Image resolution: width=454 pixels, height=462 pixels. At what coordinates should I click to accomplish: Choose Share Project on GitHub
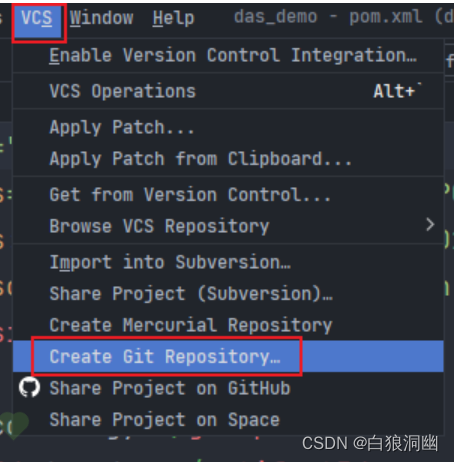228,388
